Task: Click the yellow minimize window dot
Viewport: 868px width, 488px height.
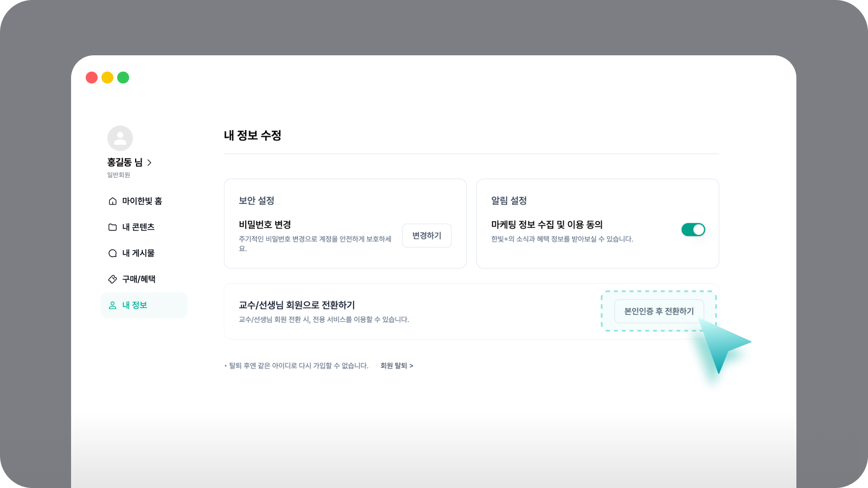Action: click(107, 78)
